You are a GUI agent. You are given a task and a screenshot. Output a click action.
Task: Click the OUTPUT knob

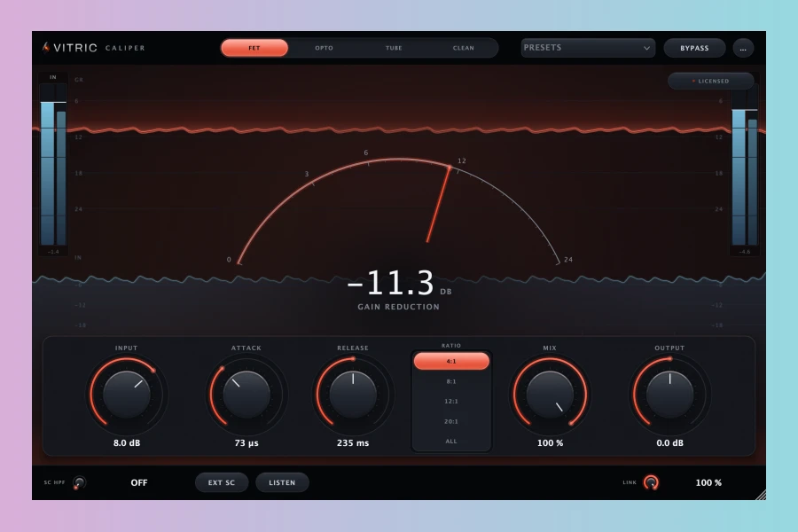pyautogui.click(x=669, y=394)
